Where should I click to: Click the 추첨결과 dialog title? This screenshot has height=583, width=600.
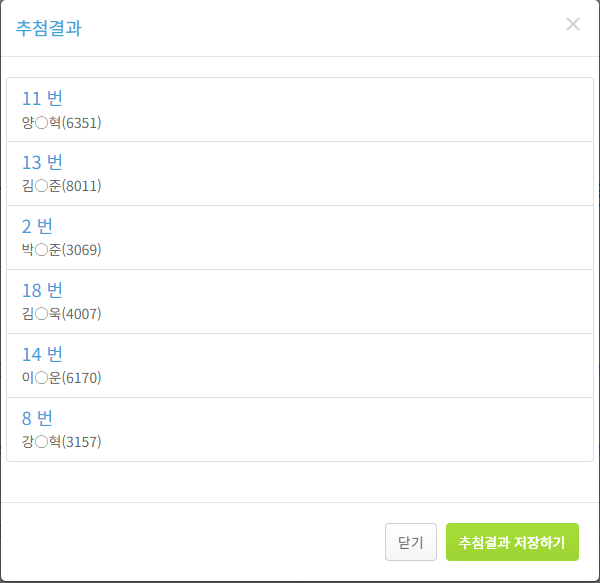[x=49, y=28]
